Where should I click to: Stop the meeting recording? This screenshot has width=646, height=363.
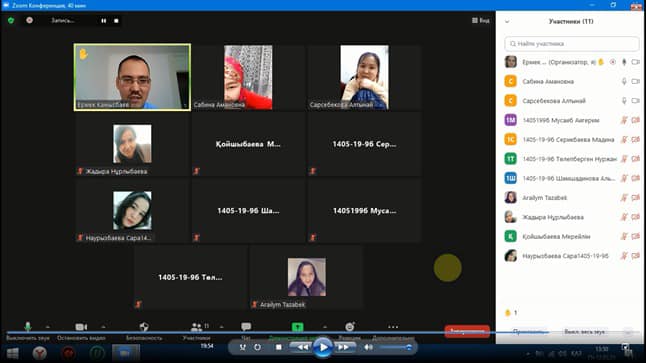click(116, 21)
